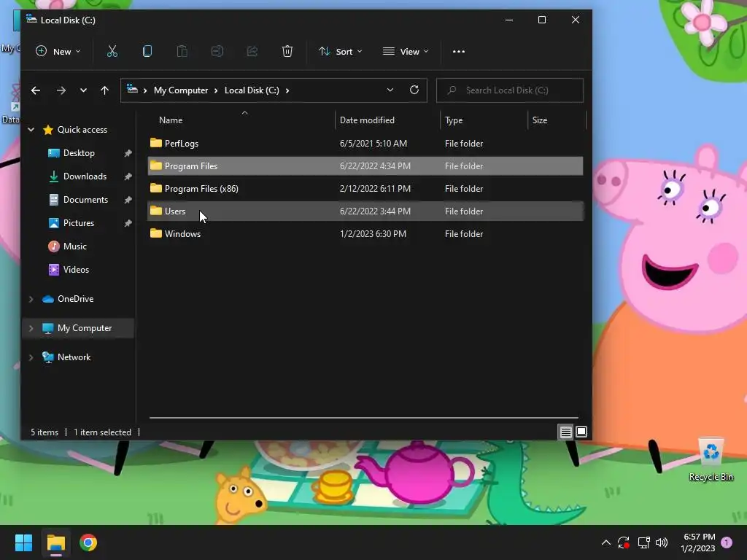Sort by the Size column header
Image resolution: width=747 pixels, height=560 pixels.
coord(540,120)
